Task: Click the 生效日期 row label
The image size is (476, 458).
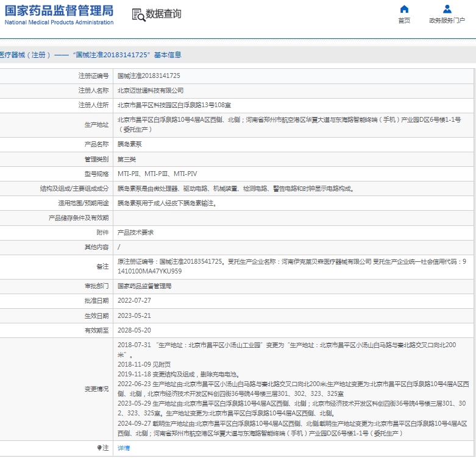Action: [96, 315]
